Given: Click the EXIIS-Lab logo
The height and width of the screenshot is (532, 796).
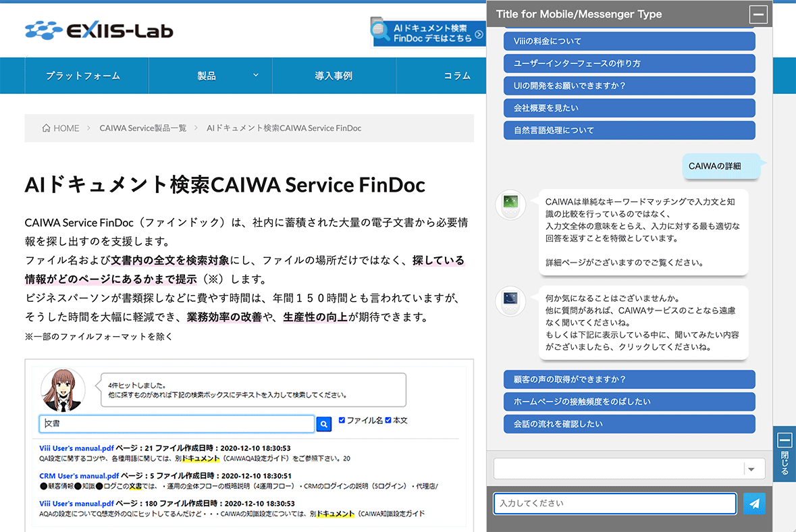Looking at the screenshot, I should click(99, 30).
